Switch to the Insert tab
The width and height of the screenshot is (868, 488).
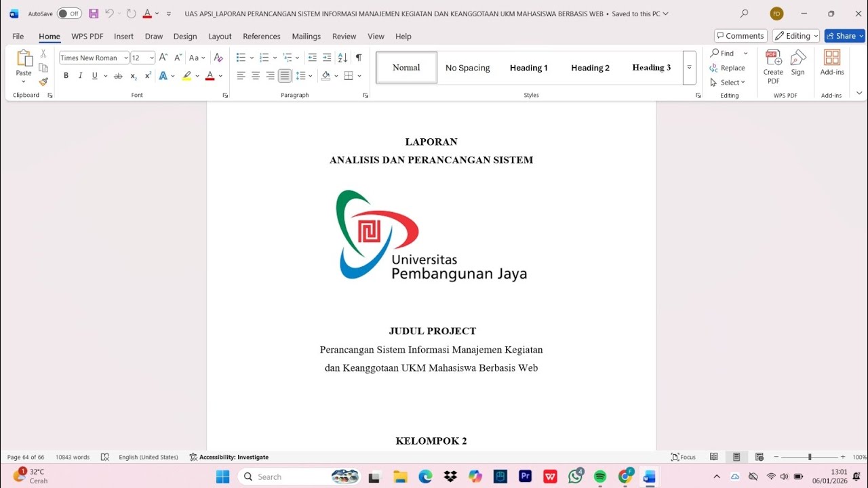pos(123,37)
